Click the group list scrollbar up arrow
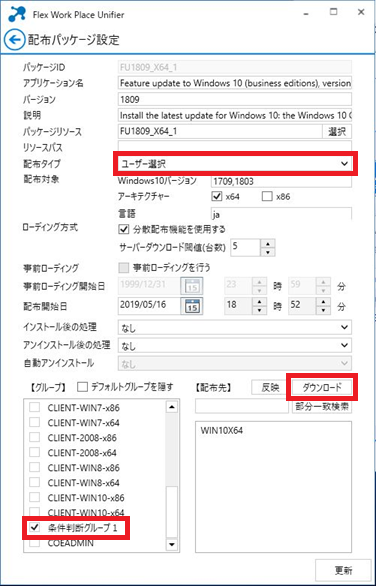This screenshot has width=376, height=586. coord(172,407)
